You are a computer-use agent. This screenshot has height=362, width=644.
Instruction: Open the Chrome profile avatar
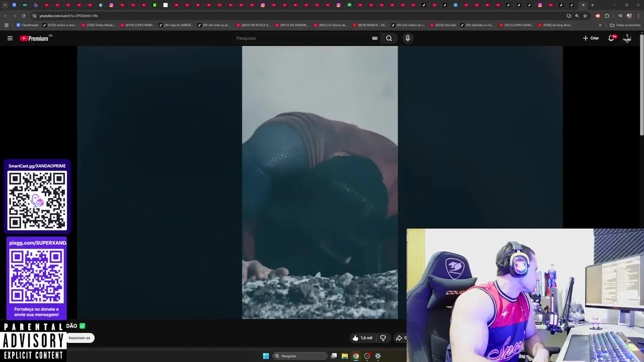[629, 16]
